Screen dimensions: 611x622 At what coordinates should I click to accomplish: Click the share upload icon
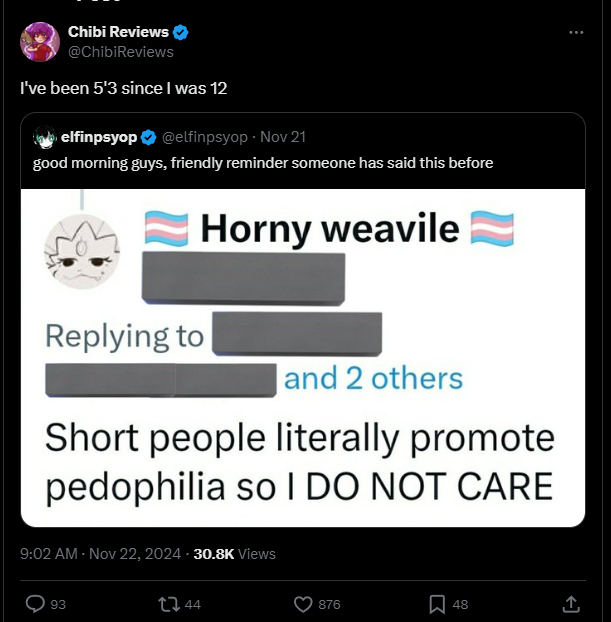point(571,604)
